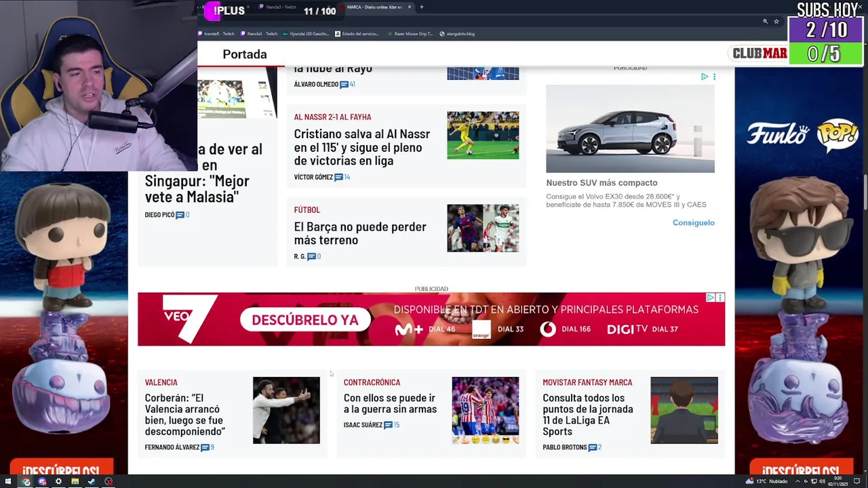
Task: Click the Contracrónica article thumbnail
Action: coord(486,411)
